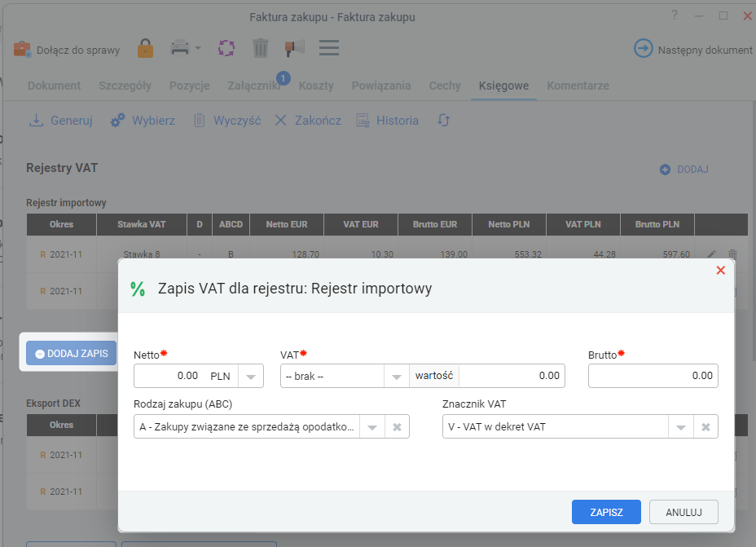This screenshot has height=547, width=756.
Task: Open the printer options dropdown arrow
Action: click(x=198, y=48)
